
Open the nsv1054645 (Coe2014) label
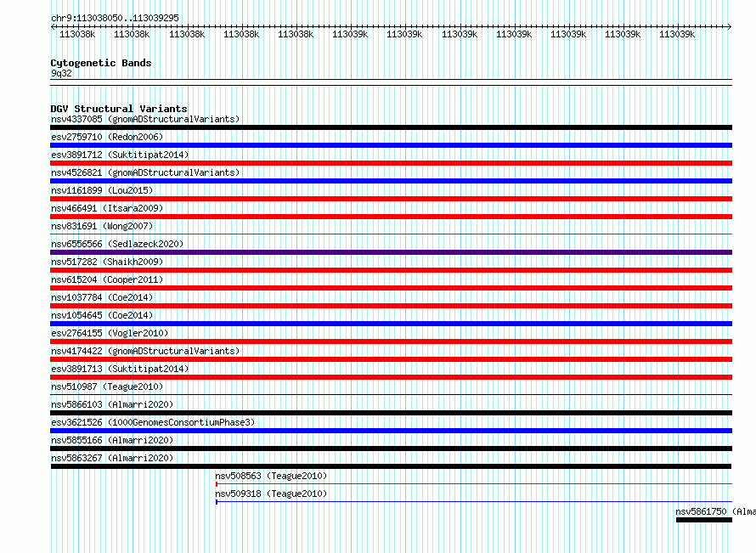102,315
